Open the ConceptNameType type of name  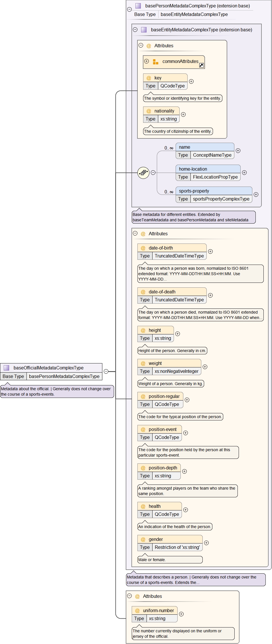tap(212, 155)
